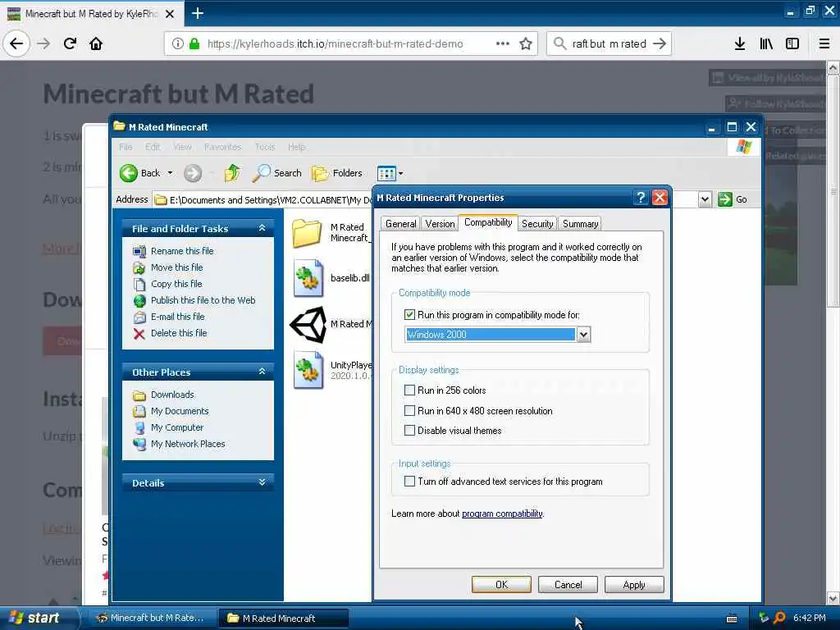
Task: View site information icon in URL bar
Action: coord(178,43)
